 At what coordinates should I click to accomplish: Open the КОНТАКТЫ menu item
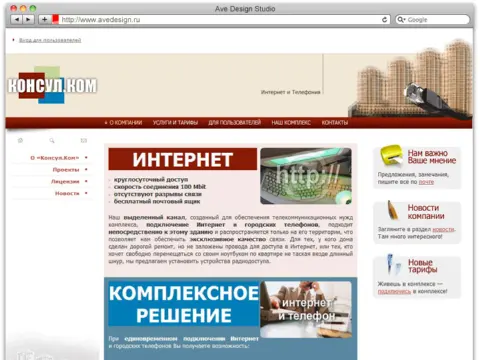pyautogui.click(x=335, y=123)
